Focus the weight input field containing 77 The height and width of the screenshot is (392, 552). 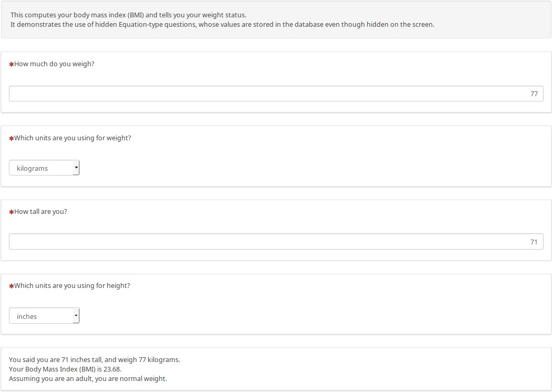pyautogui.click(x=276, y=94)
